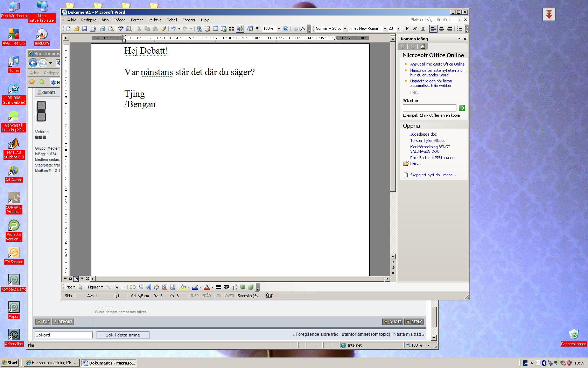Click the yellow fill color bucket
588x368 pixels.
183,287
